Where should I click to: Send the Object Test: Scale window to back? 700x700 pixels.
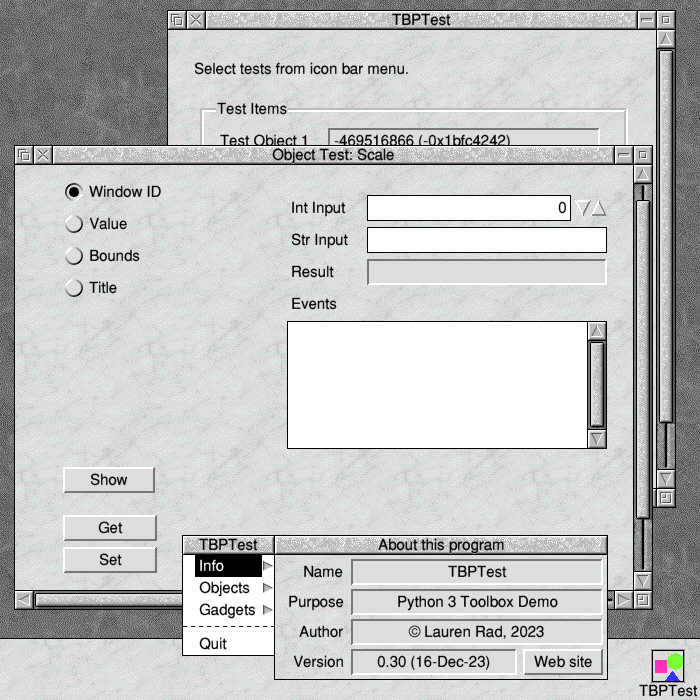pos(24,155)
